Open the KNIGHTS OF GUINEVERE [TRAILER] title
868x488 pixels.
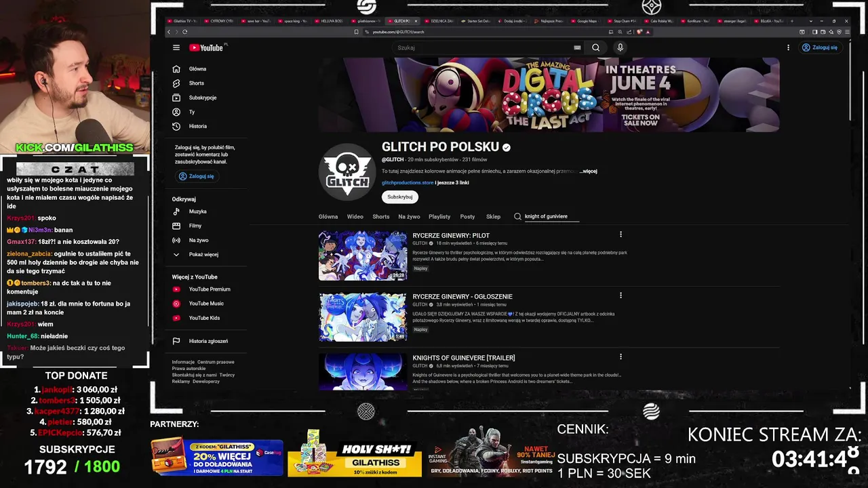tap(464, 358)
